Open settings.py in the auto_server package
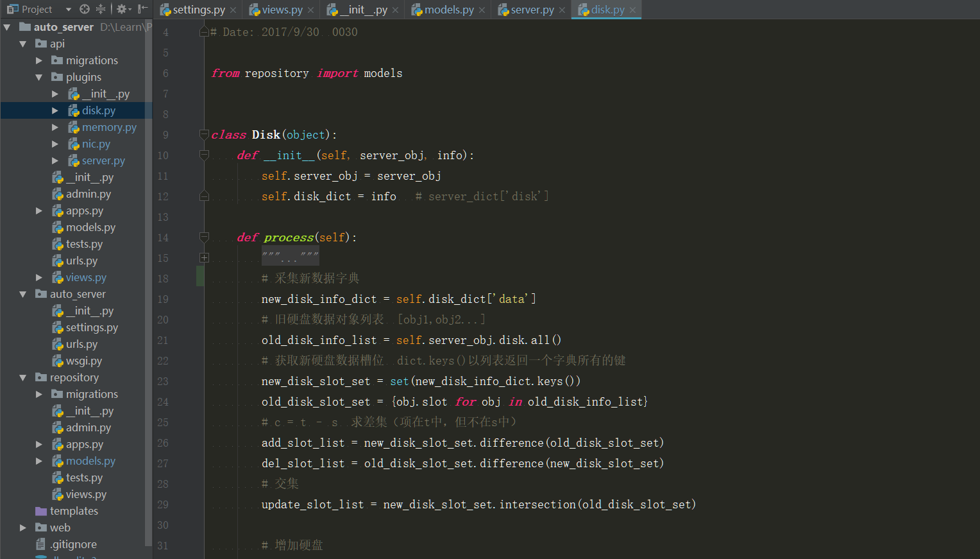The height and width of the screenshot is (559, 980). tap(92, 327)
